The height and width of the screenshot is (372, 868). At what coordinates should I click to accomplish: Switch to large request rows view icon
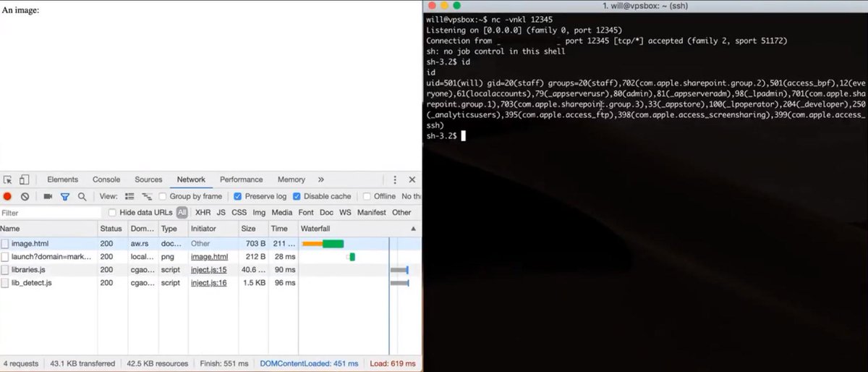coord(130,196)
